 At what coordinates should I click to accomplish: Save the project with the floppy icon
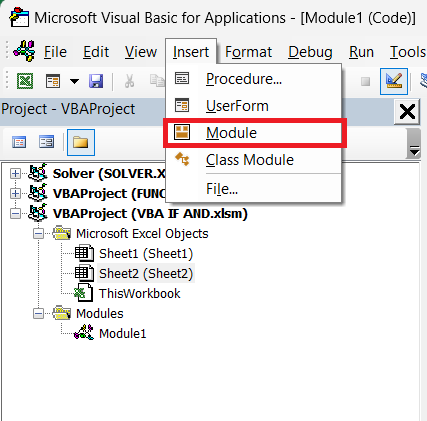96,81
